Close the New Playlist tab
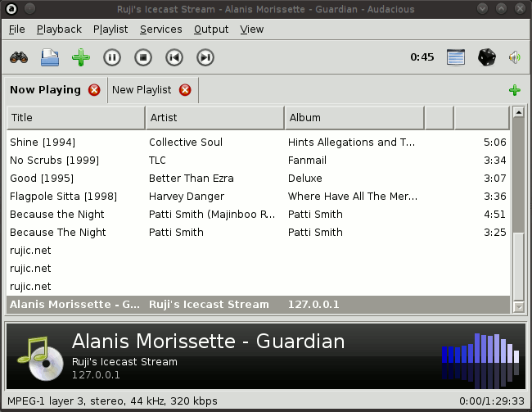The height and width of the screenshot is (412, 532). click(x=185, y=90)
